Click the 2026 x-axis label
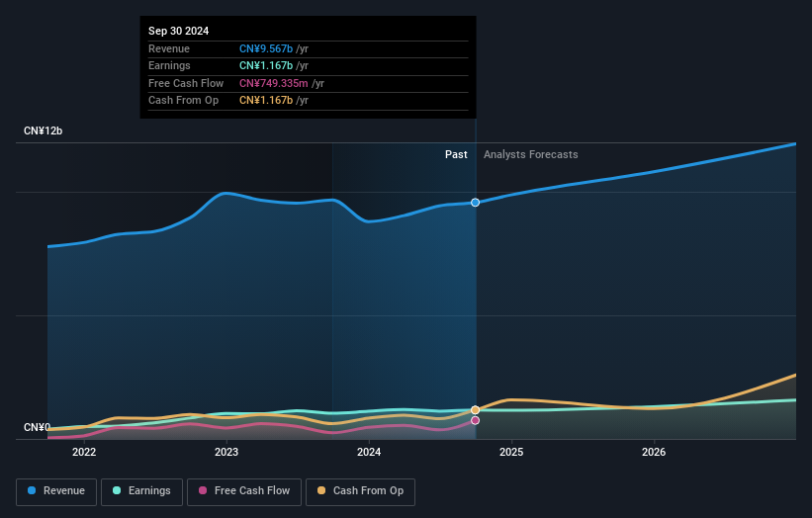 [654, 453]
